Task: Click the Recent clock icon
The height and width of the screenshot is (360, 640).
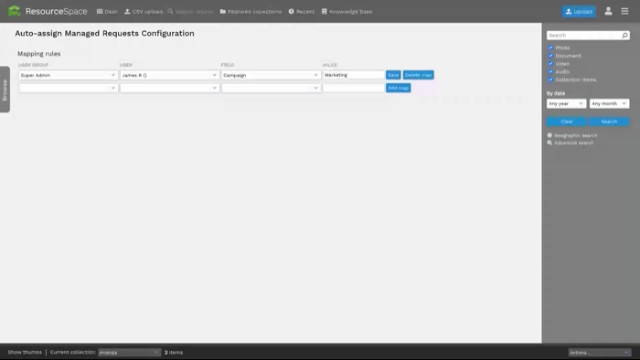Action: point(291,11)
